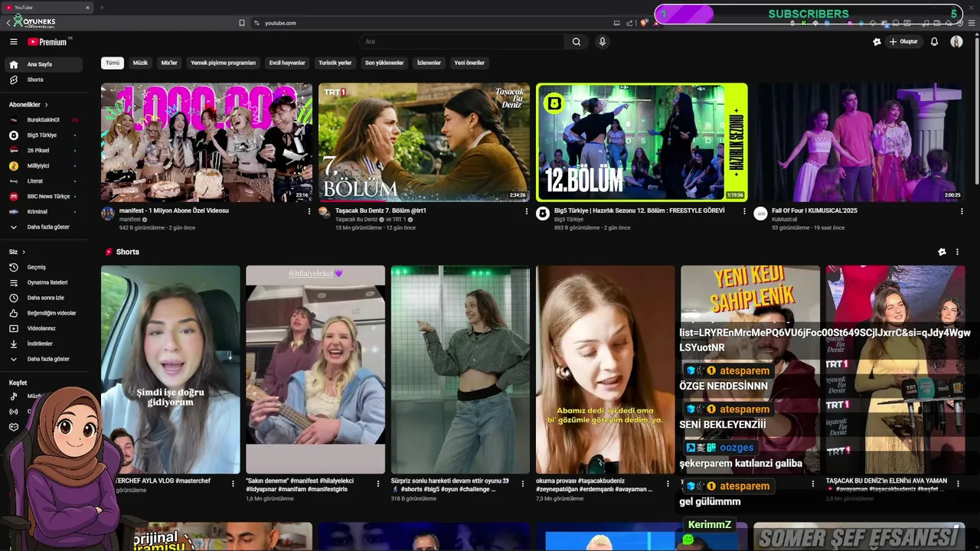
Task: Open Taşacak Bu Deniz 7. Bölüm thumbnail
Action: click(x=424, y=142)
